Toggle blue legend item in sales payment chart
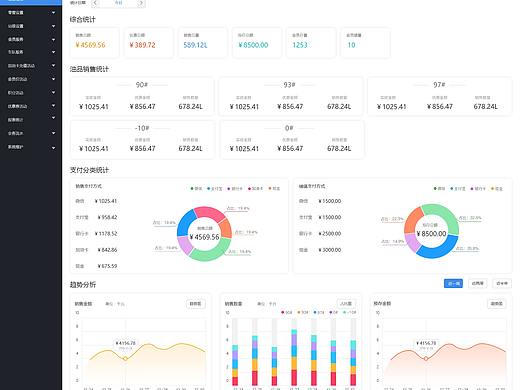Viewport: 520px width, 390px height. 215,189
